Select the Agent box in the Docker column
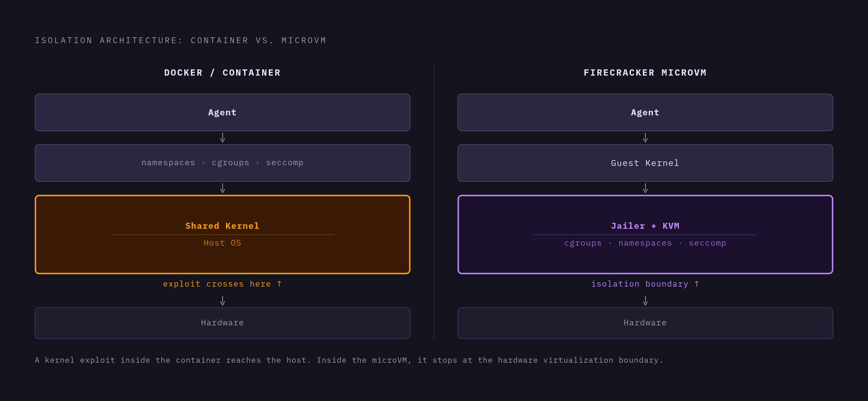The width and height of the screenshot is (868, 401). [222, 112]
